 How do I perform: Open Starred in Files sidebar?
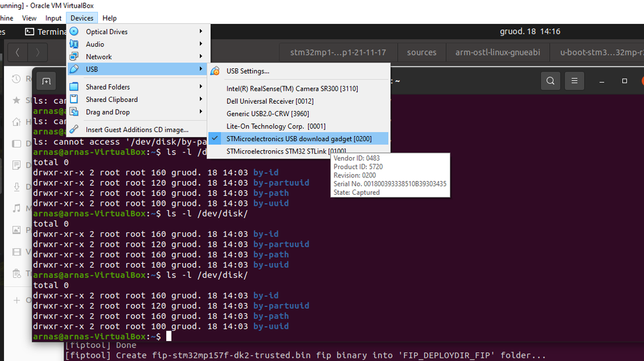click(16, 100)
